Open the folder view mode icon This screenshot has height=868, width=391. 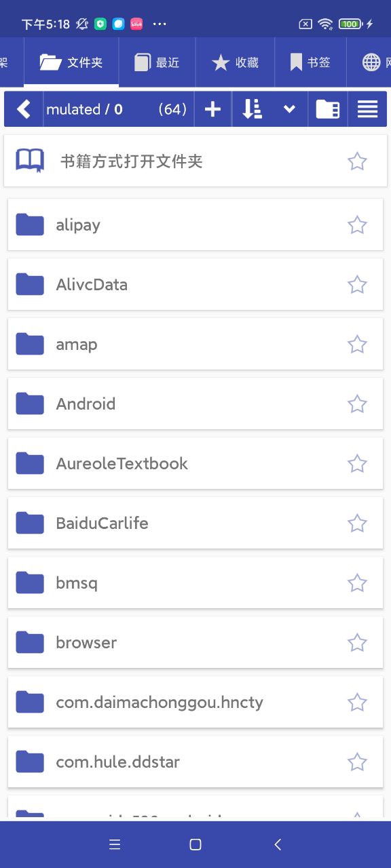click(328, 109)
